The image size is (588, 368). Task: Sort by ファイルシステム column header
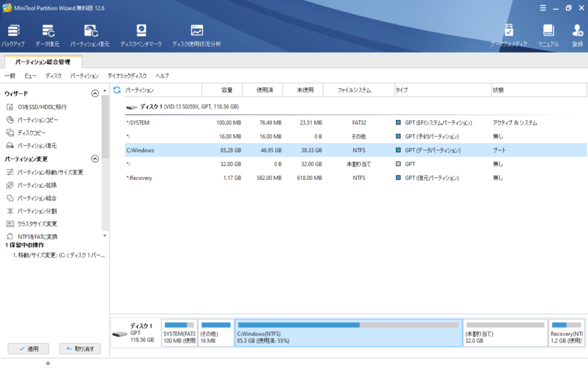click(359, 90)
